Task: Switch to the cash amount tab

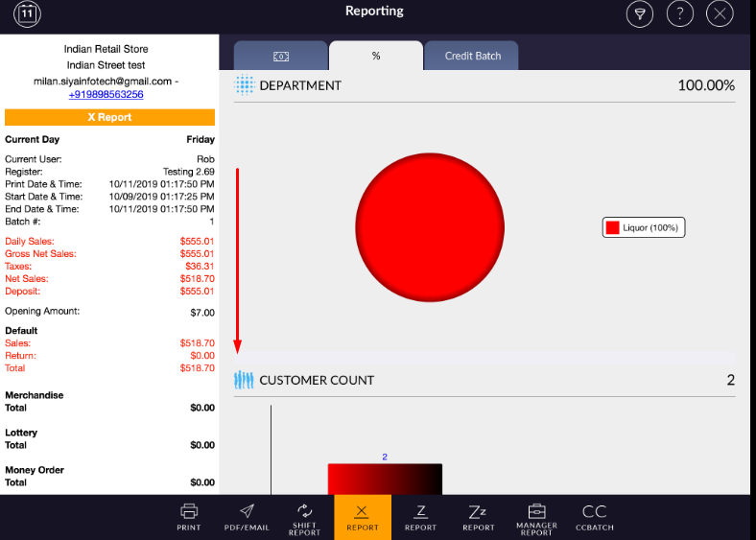Action: pos(280,56)
